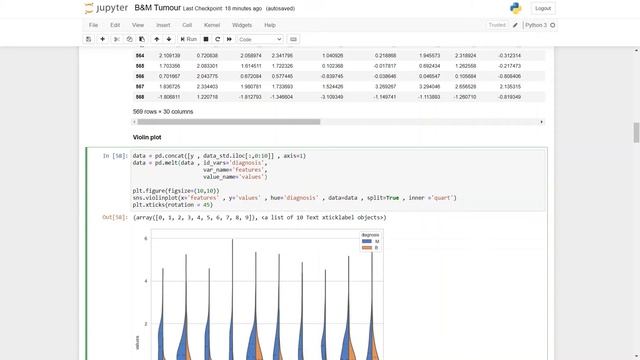Open the Help menu
The image size is (640, 360).
click(x=270, y=25)
